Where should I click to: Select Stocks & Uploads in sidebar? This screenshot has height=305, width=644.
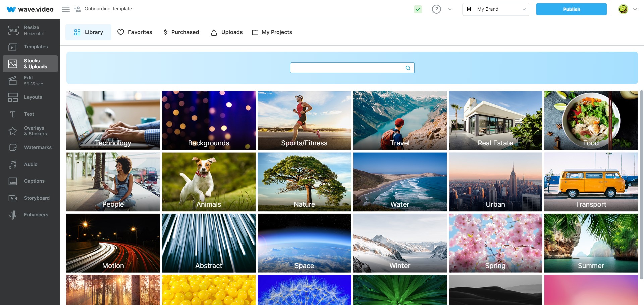(x=30, y=64)
